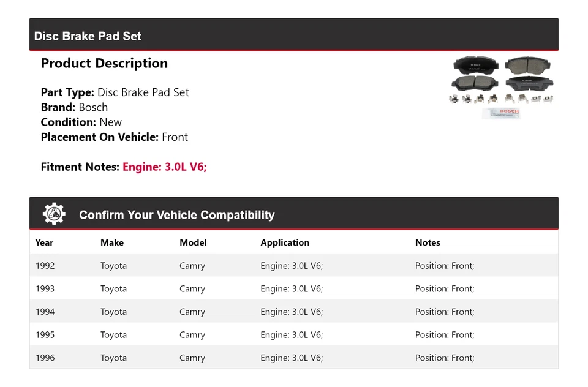Click the 1996 year cell

(x=45, y=358)
